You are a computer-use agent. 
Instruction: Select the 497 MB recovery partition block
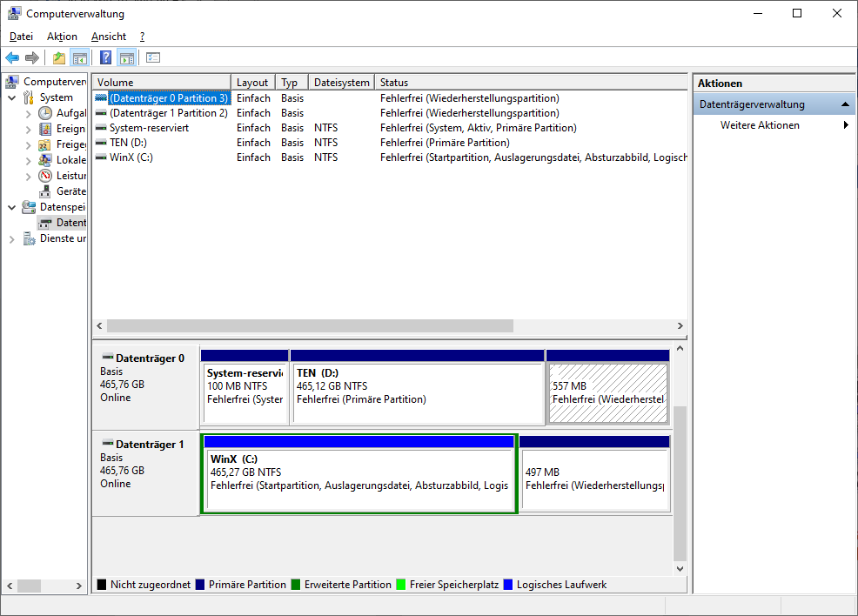595,474
